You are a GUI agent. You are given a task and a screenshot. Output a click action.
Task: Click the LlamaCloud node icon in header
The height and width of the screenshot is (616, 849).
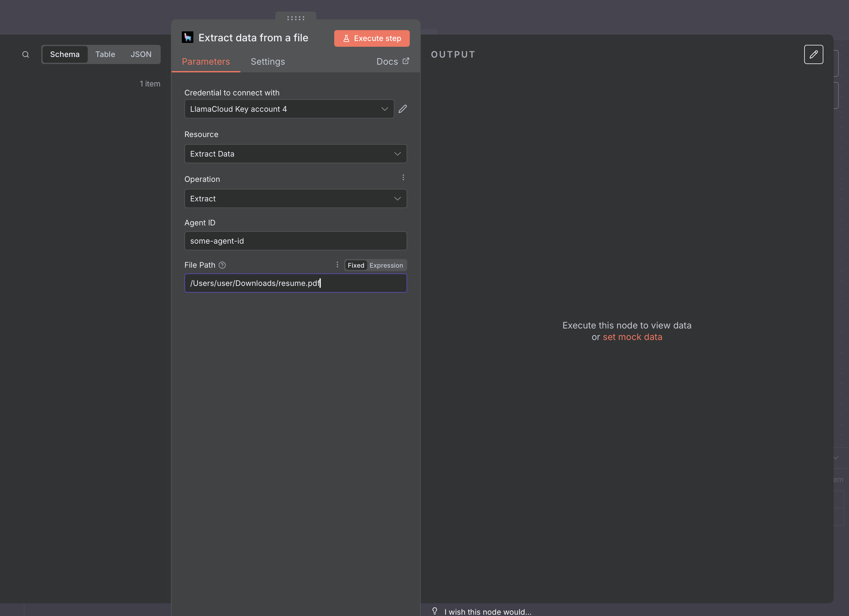188,37
